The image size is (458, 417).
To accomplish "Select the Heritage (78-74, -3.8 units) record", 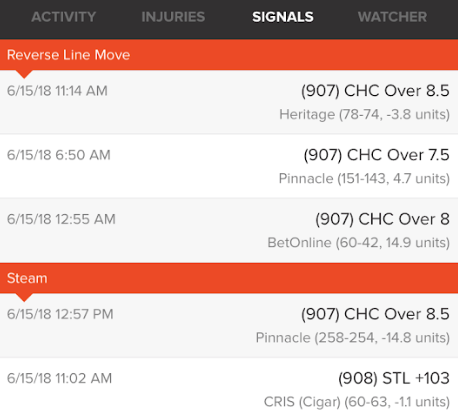I will pyautogui.click(x=364, y=114).
